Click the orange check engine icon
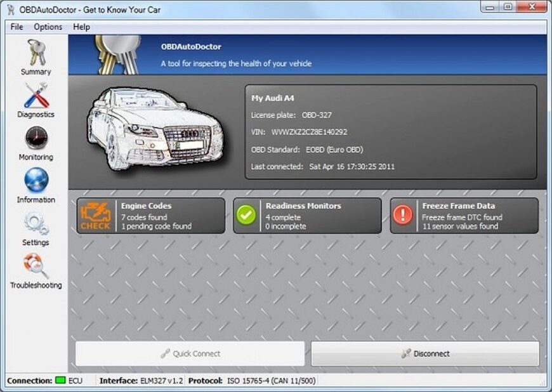552x392 pixels. click(x=95, y=216)
